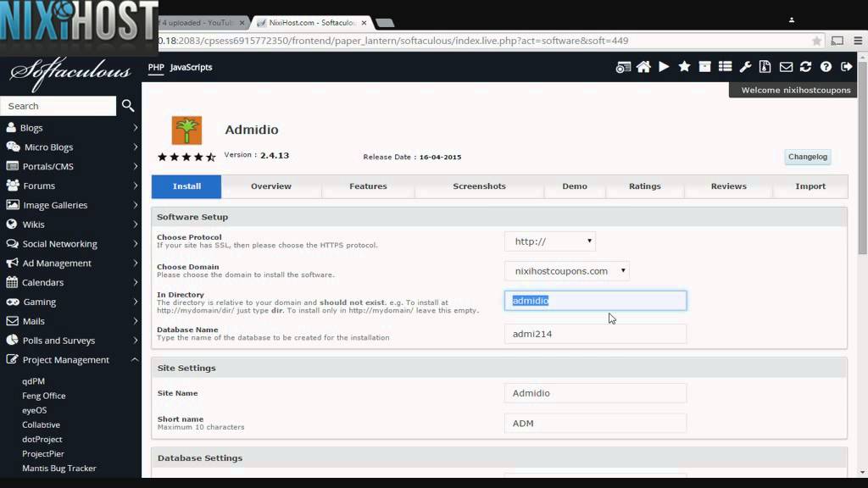Open script ratings star icon in toolbar
868x488 pixels.
click(684, 67)
